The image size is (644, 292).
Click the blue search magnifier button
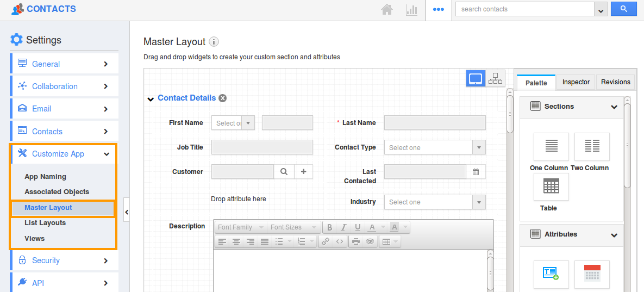pyautogui.click(x=623, y=9)
